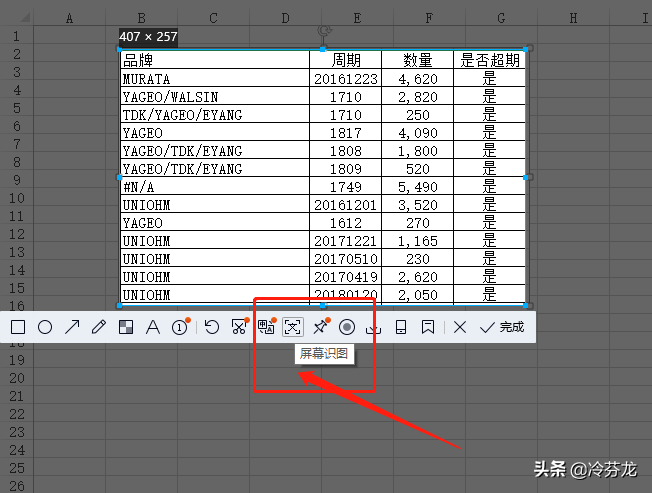Click the 1612 period cell

pos(346,223)
